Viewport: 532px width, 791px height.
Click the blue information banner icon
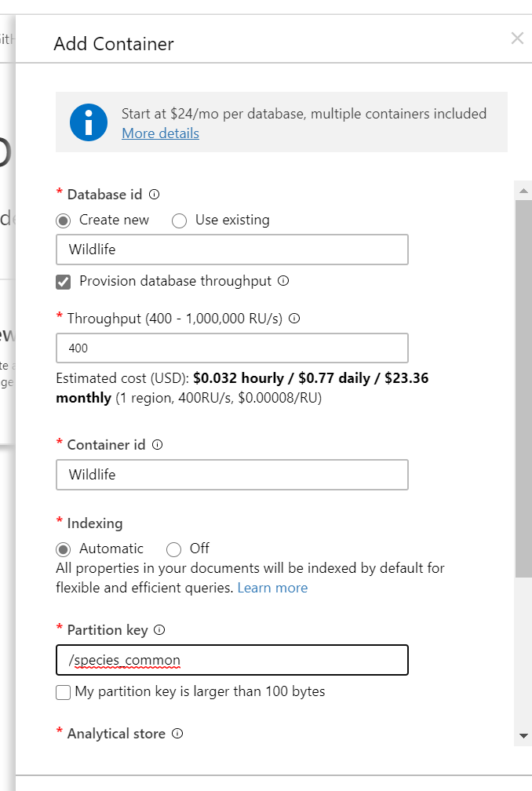tap(89, 122)
